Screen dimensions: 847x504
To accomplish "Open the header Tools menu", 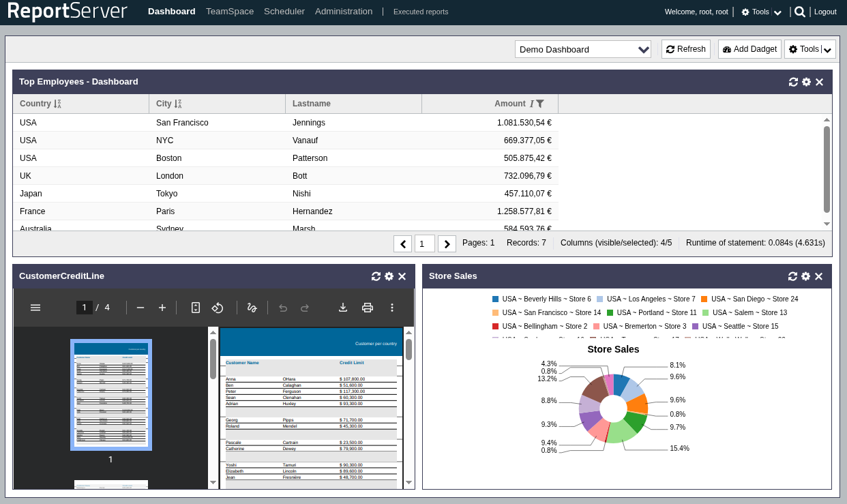I will pos(761,12).
